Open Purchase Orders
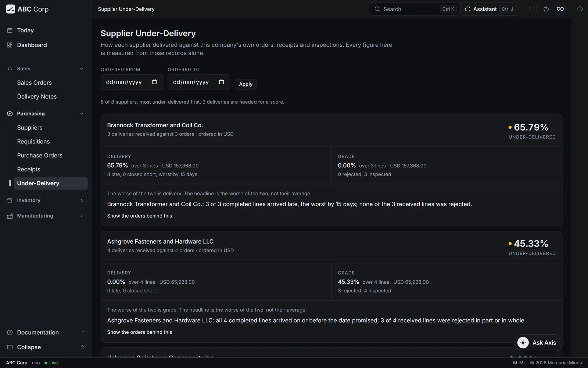The image size is (588, 368). click(x=51, y=156)
